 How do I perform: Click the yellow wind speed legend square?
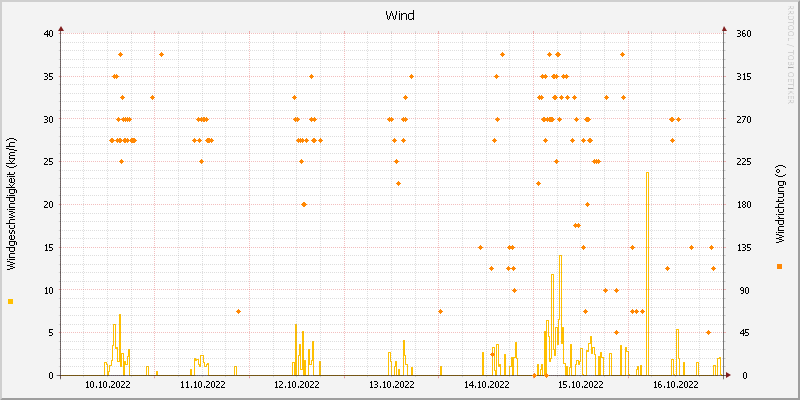pos(11,302)
